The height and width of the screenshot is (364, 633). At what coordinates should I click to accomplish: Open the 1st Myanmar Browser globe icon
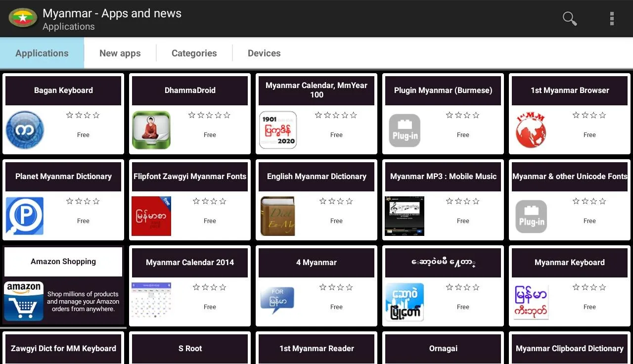pos(531,130)
